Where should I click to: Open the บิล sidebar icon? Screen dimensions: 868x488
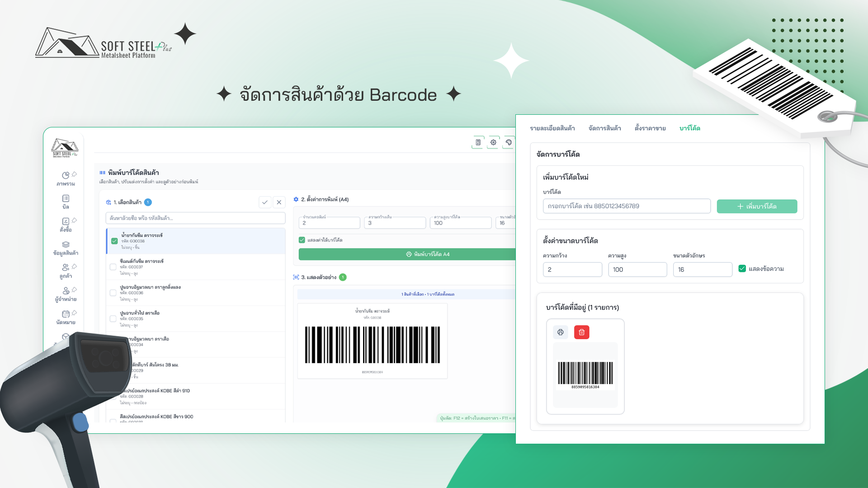click(66, 199)
